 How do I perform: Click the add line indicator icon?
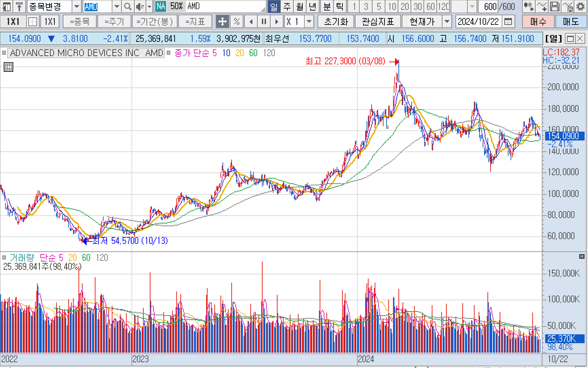click(541, 6)
